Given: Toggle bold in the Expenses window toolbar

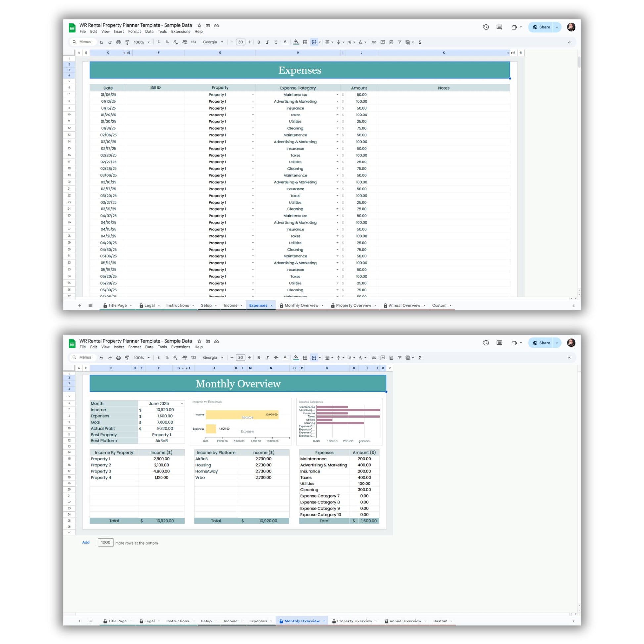Looking at the screenshot, I should point(259,42).
